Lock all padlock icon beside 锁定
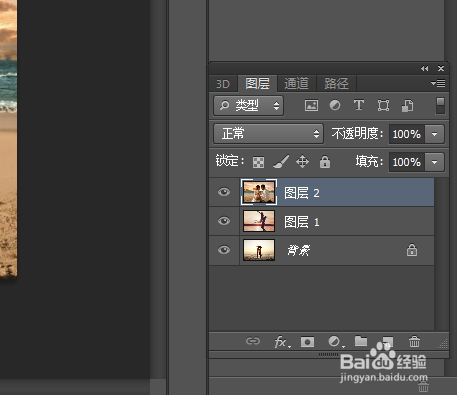The width and height of the screenshot is (457, 395). 325,162
